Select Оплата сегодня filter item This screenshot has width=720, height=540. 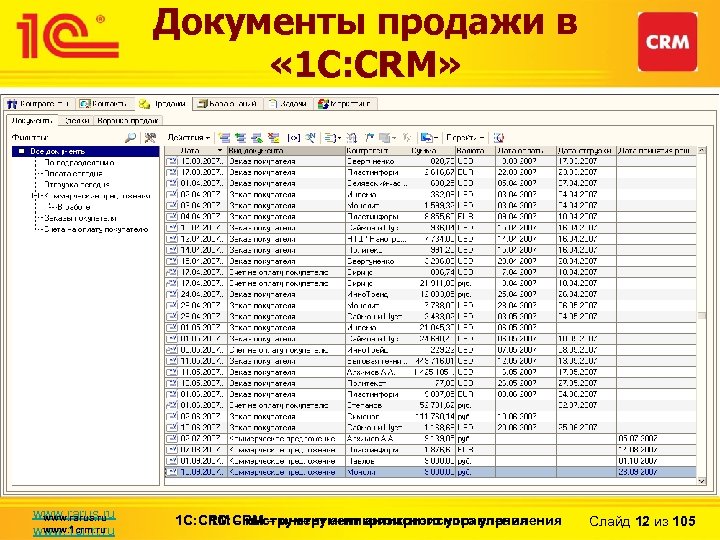[x=73, y=174]
